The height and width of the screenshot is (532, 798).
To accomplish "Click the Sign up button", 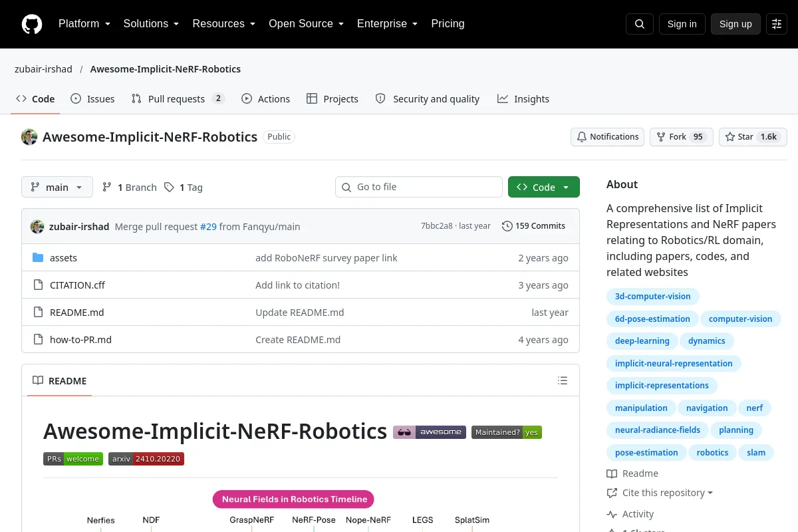I will click(x=735, y=24).
